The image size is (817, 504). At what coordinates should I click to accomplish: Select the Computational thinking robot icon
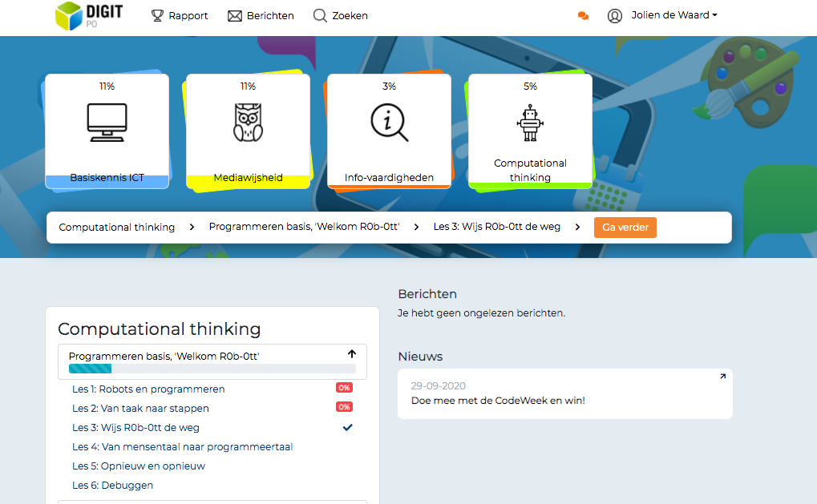(x=530, y=123)
